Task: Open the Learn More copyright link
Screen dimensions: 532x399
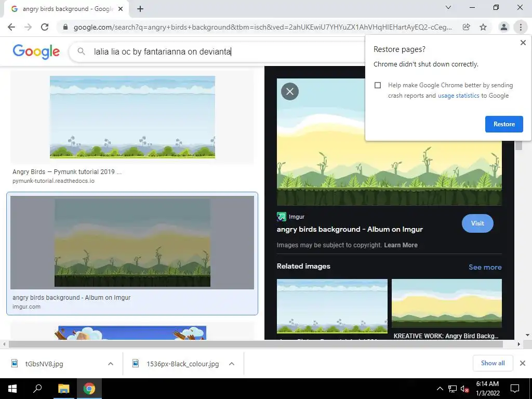Action: click(401, 245)
